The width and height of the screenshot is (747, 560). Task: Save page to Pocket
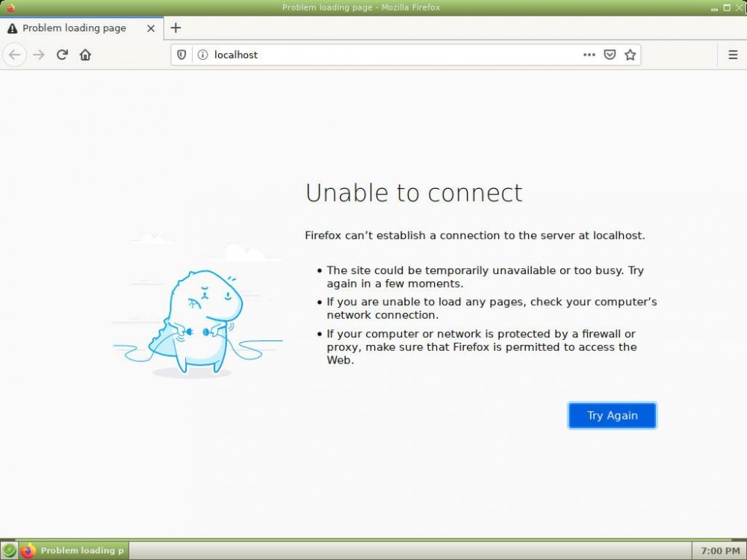click(x=610, y=55)
